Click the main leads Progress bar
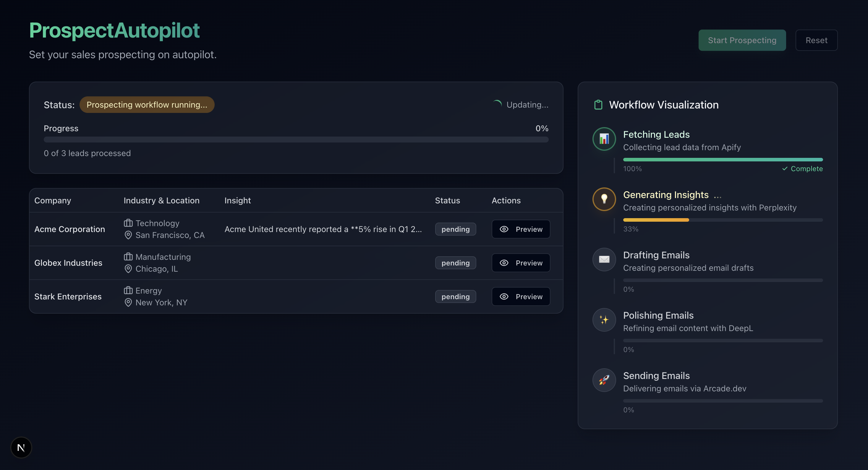 click(296, 140)
